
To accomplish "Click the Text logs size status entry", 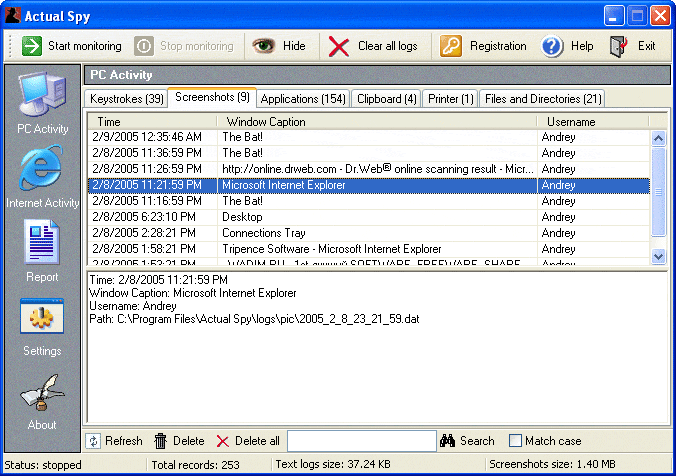I will point(333,464).
